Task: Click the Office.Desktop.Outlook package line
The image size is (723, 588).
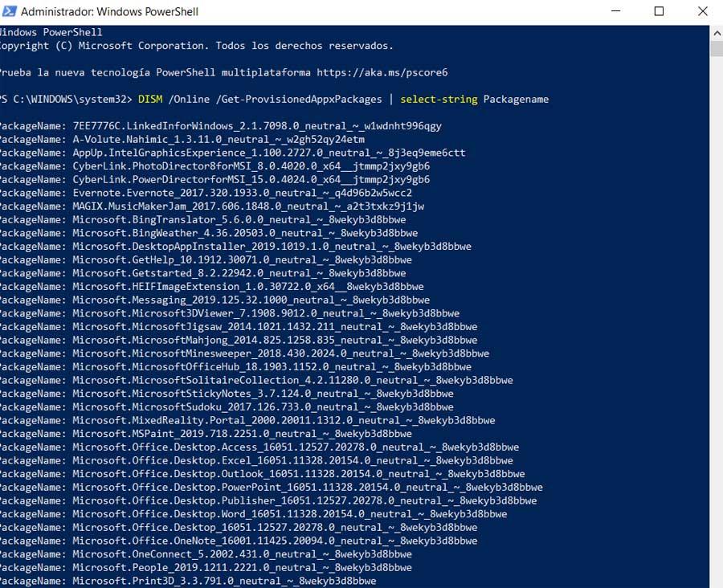Action: [x=263, y=474]
